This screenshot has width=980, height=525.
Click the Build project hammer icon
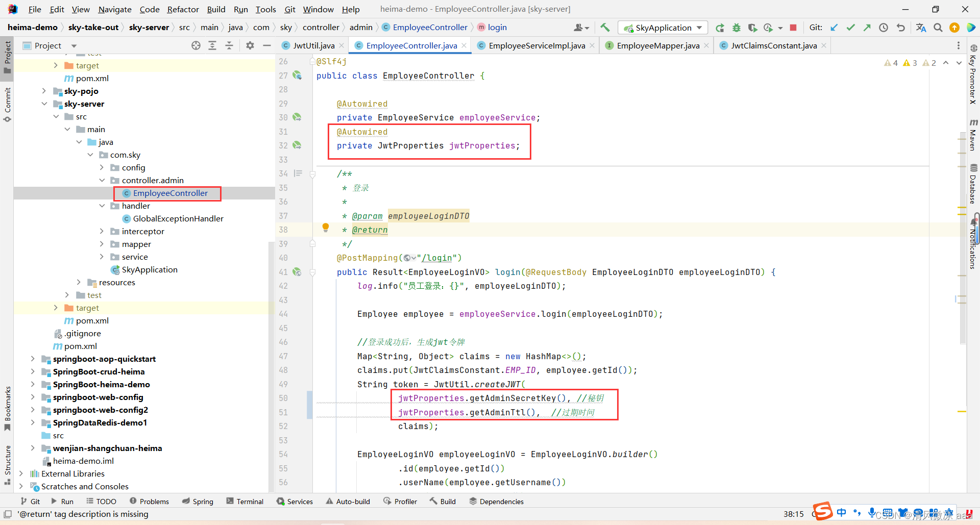(x=605, y=28)
